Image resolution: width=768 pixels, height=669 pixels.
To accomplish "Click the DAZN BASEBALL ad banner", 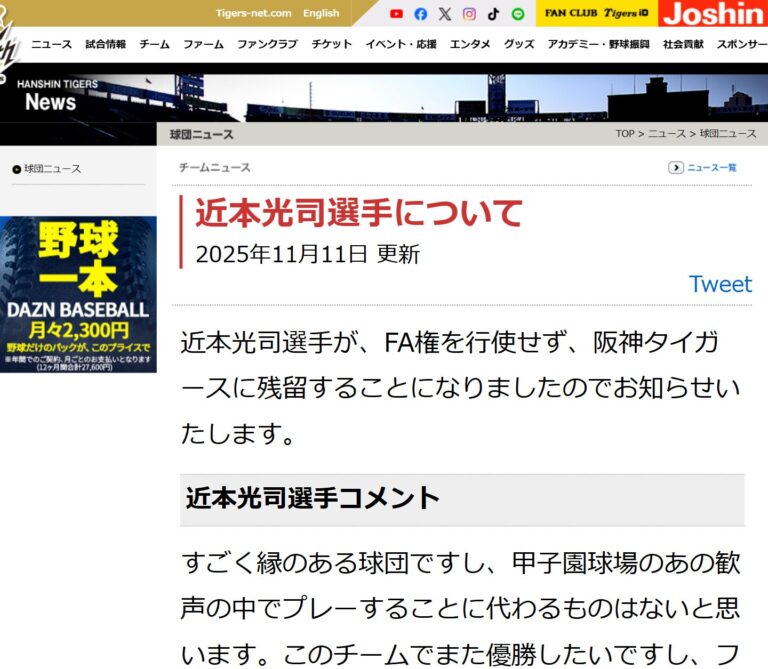I will 78,294.
